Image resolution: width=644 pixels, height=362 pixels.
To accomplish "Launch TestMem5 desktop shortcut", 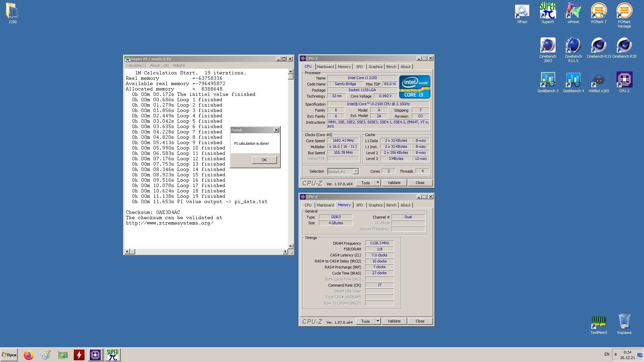I will point(599,324).
